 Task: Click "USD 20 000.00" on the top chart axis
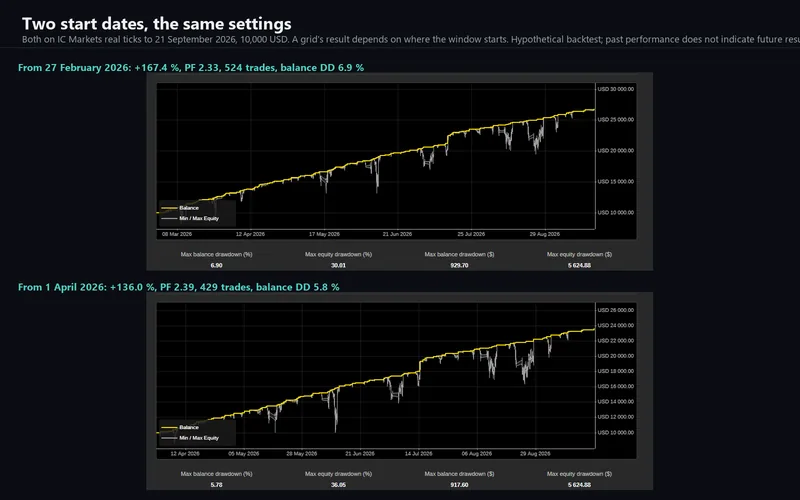pyautogui.click(x=616, y=151)
